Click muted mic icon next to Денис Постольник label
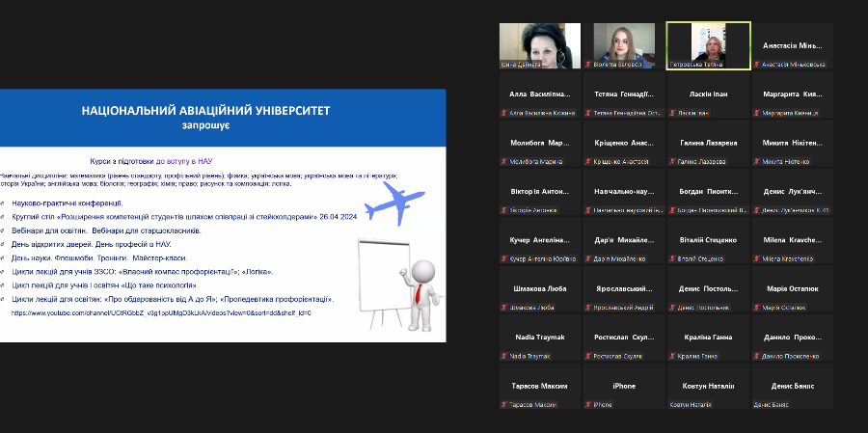868x433 pixels. [x=673, y=308]
